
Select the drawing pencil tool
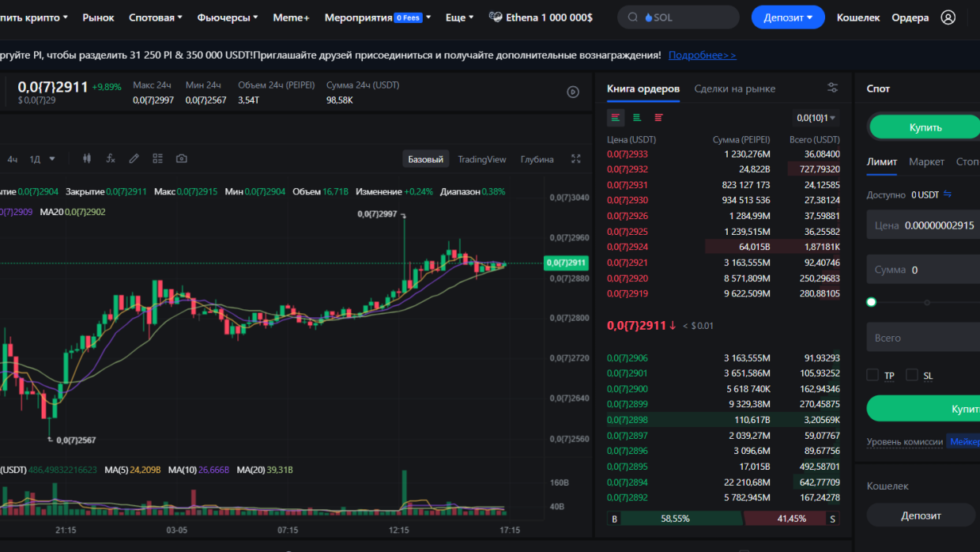point(134,159)
